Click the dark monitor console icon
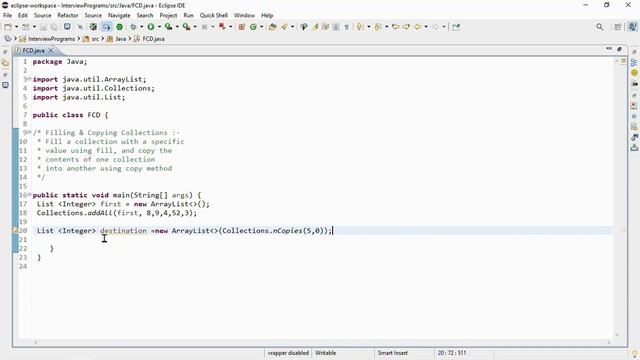The image size is (640, 360). [67, 27]
